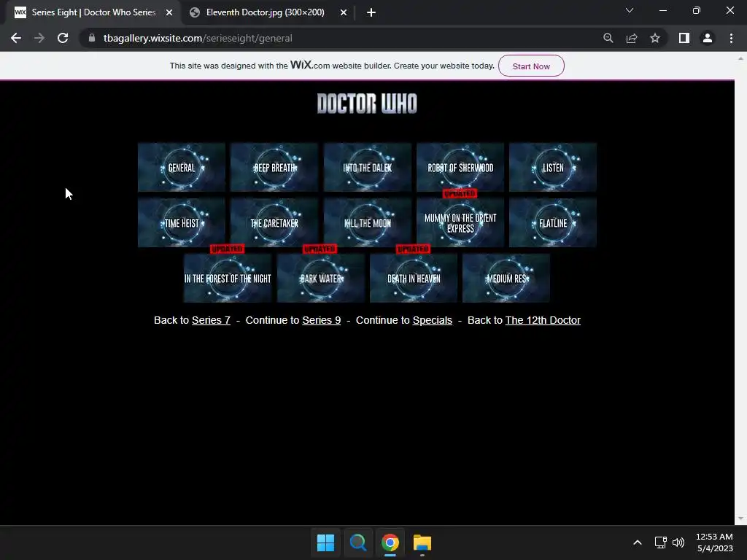747x560 pixels.
Task: Open The Caretaker thumbnail
Action: 274,223
